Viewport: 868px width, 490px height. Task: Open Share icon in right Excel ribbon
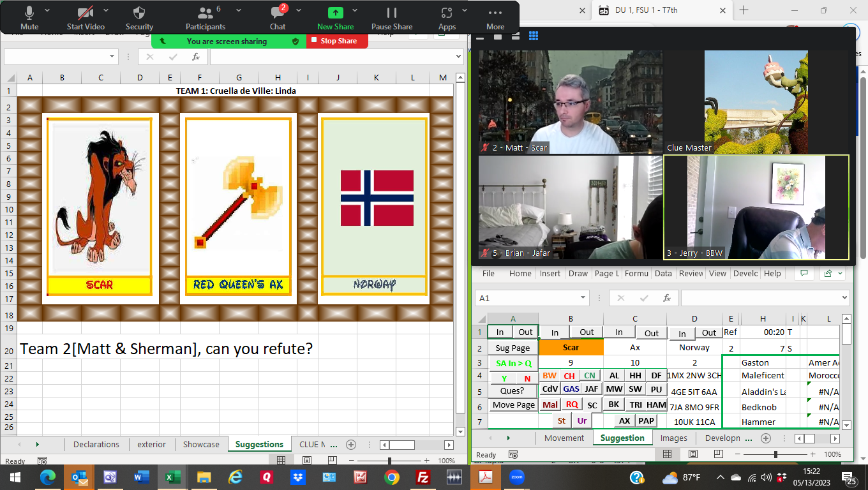[831, 273]
